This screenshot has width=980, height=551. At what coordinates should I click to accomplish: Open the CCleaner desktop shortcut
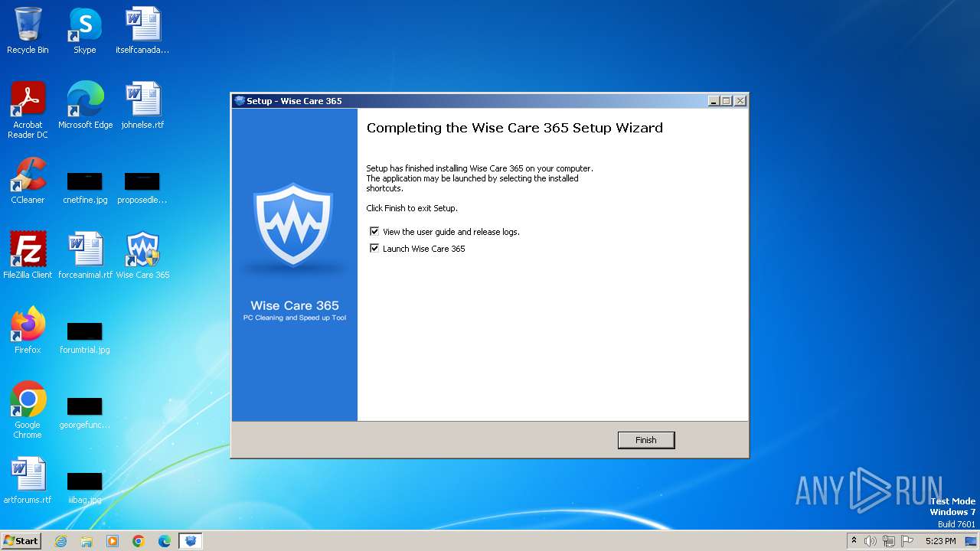(x=28, y=181)
